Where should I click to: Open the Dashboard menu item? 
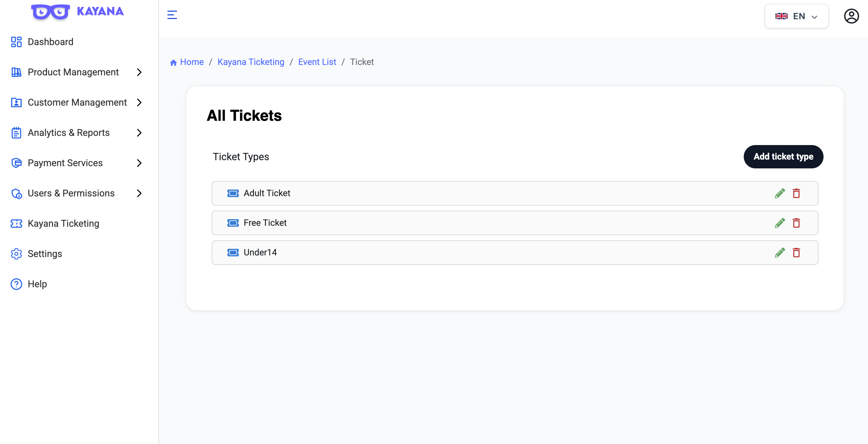coord(50,42)
